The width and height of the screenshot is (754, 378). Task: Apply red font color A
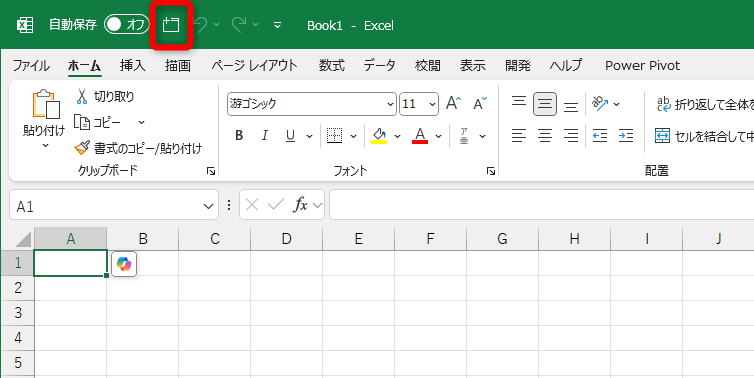420,136
